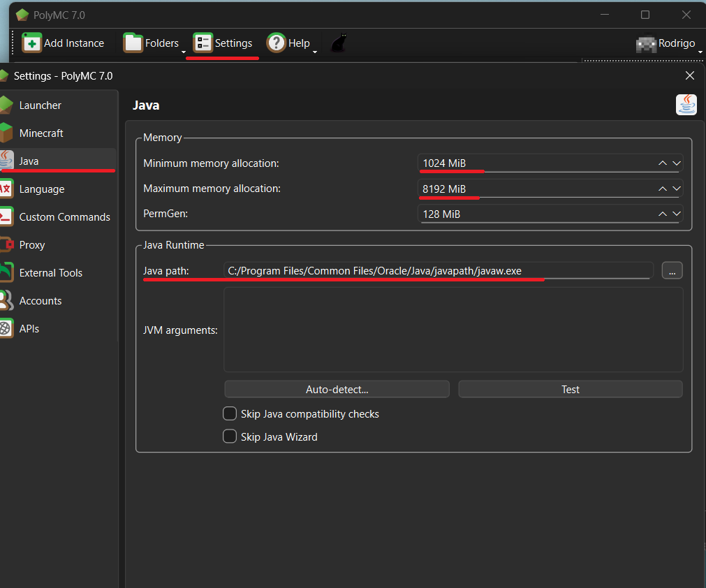Increase maximum memory allocation with up arrow
The width and height of the screenshot is (706, 588).
(x=662, y=189)
